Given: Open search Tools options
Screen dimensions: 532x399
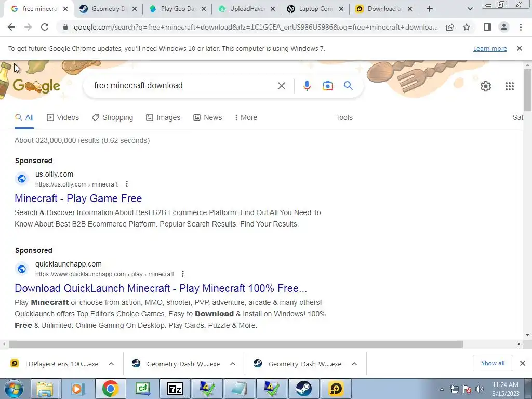Looking at the screenshot, I should click(344, 117).
